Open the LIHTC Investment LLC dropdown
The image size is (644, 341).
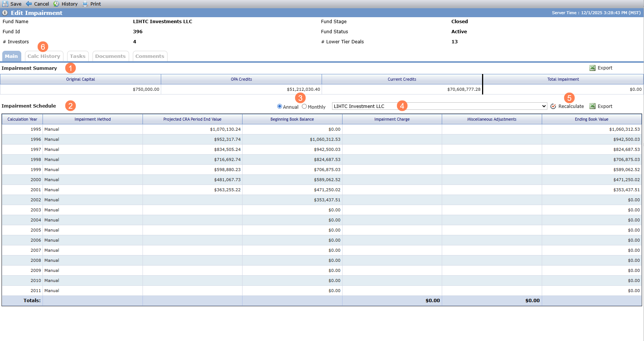click(x=440, y=106)
